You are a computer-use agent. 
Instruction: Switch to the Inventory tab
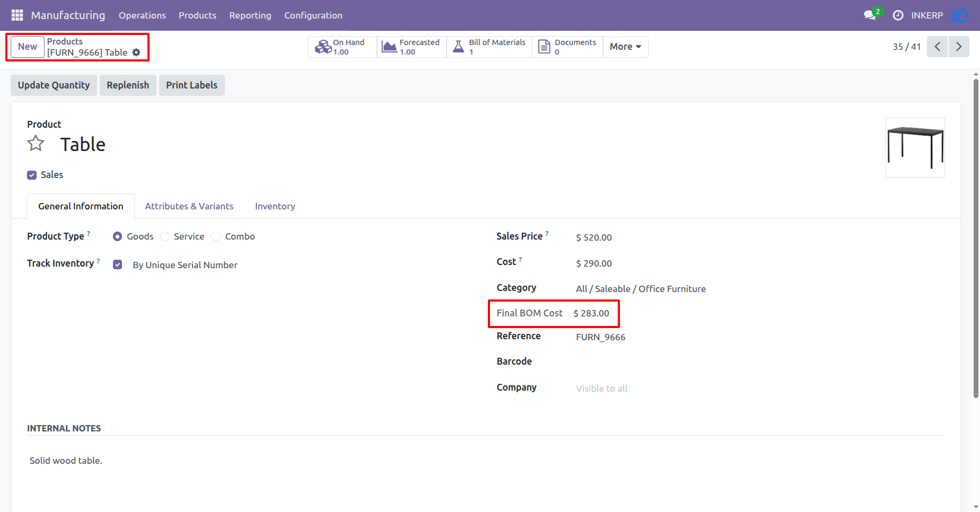pyautogui.click(x=275, y=206)
